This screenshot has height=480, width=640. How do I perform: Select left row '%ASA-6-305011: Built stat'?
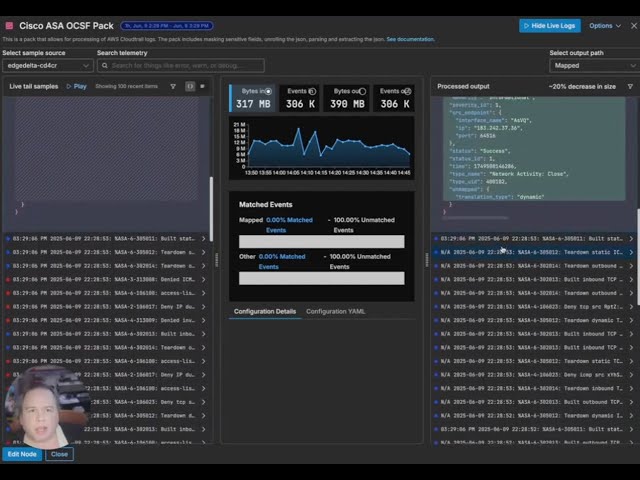pyautogui.click(x=107, y=239)
